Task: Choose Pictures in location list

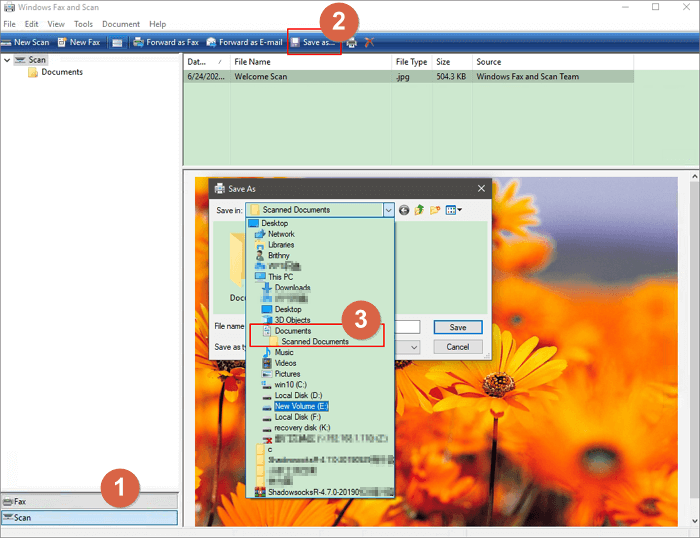Action: pos(281,374)
